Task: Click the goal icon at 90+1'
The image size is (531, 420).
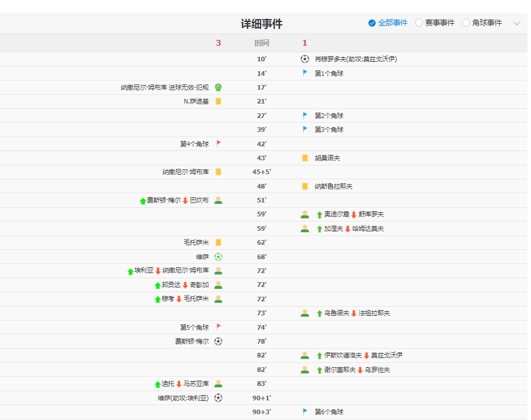Action: (x=218, y=397)
